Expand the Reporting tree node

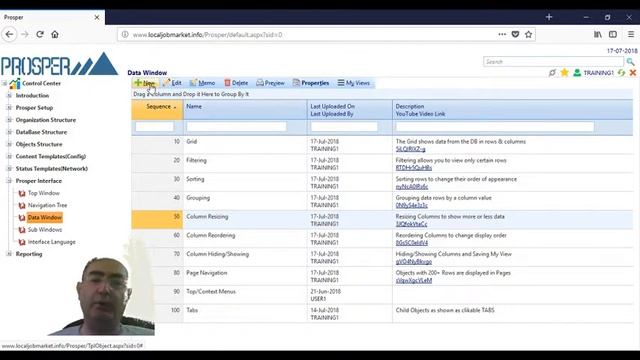pyautogui.click(x=9, y=254)
